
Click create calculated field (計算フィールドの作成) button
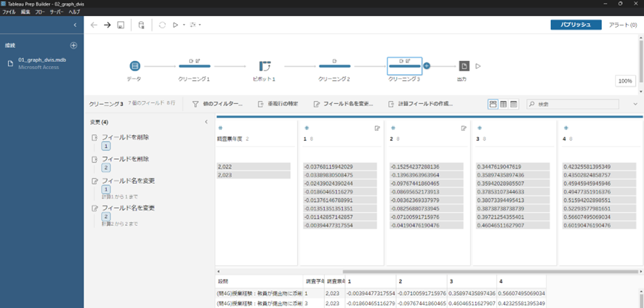[x=420, y=105]
